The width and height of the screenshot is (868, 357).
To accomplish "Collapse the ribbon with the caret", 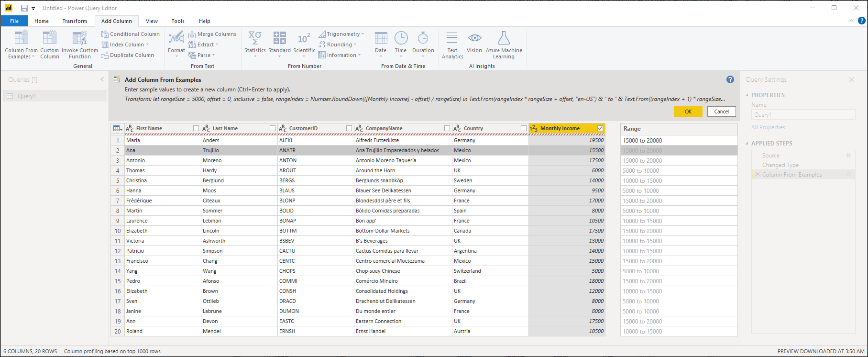I will 851,21.
